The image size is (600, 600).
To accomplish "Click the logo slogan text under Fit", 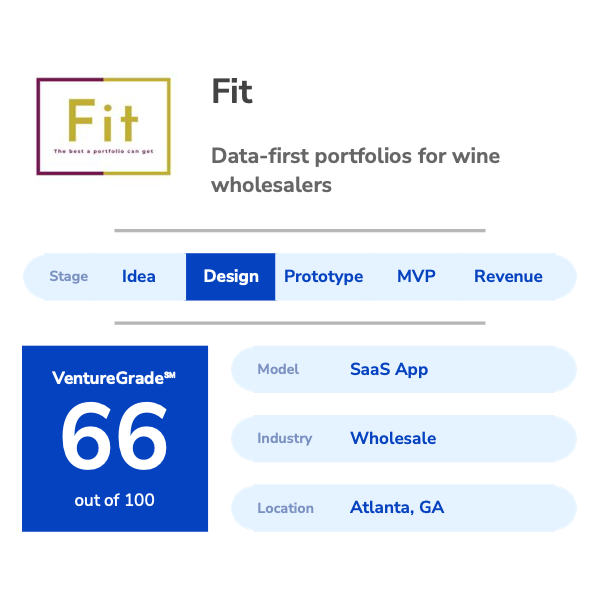I will point(101,152).
